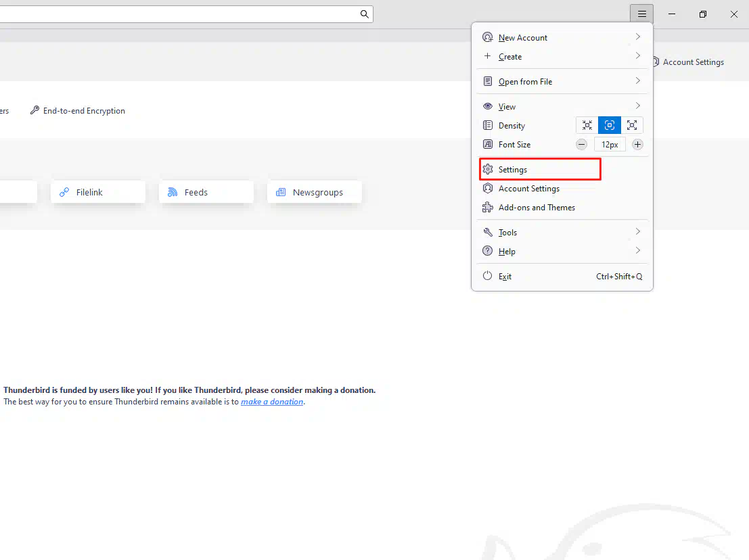Click the Account Settings menu icon
The height and width of the screenshot is (560, 749).
(x=487, y=188)
